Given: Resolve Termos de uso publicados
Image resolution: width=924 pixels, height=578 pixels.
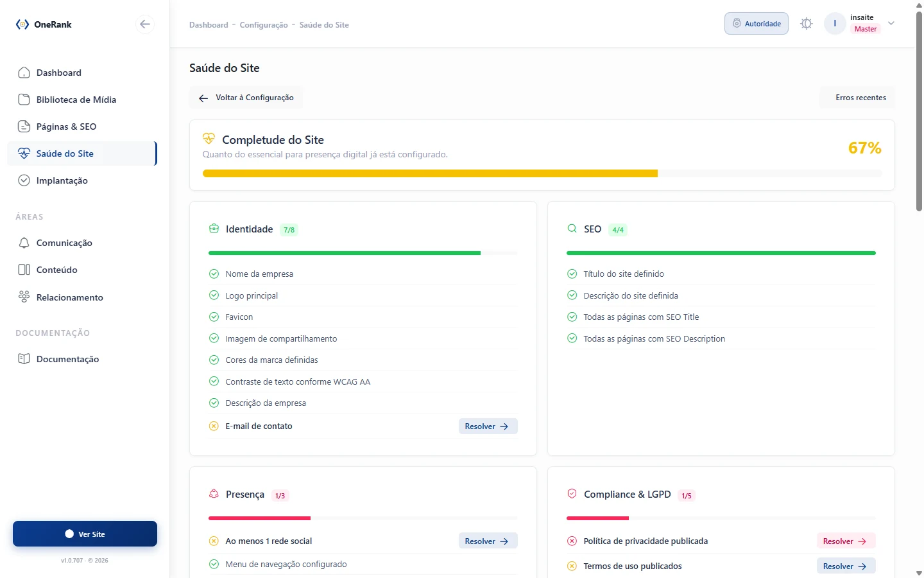Looking at the screenshot, I should (846, 566).
